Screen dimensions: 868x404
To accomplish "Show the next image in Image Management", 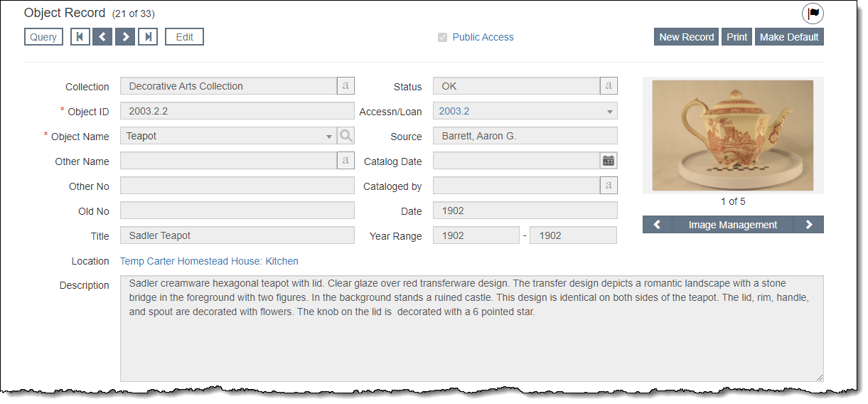I will (809, 225).
